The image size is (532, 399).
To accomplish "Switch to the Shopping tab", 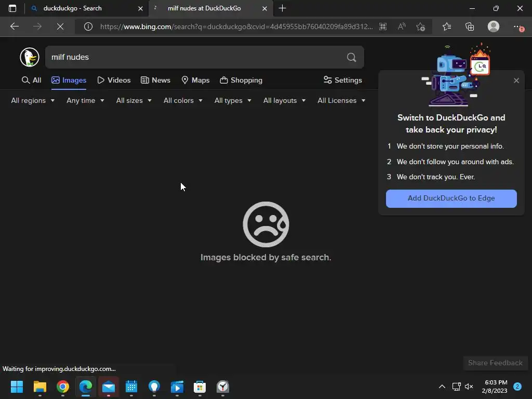I will (241, 80).
